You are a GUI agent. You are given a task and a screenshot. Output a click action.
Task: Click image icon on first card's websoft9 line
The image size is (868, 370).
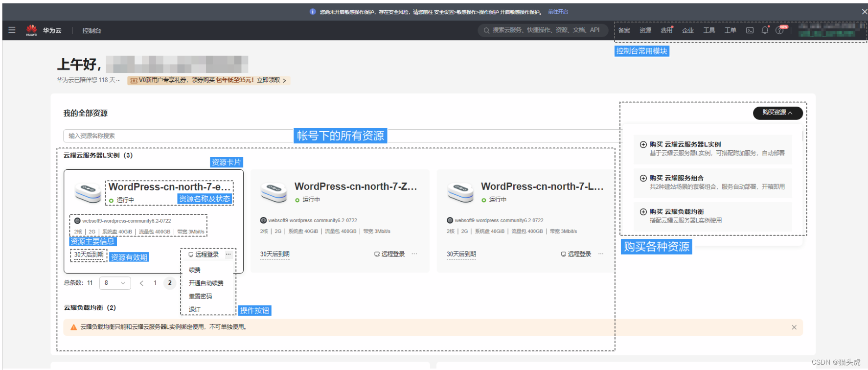pos(77,221)
